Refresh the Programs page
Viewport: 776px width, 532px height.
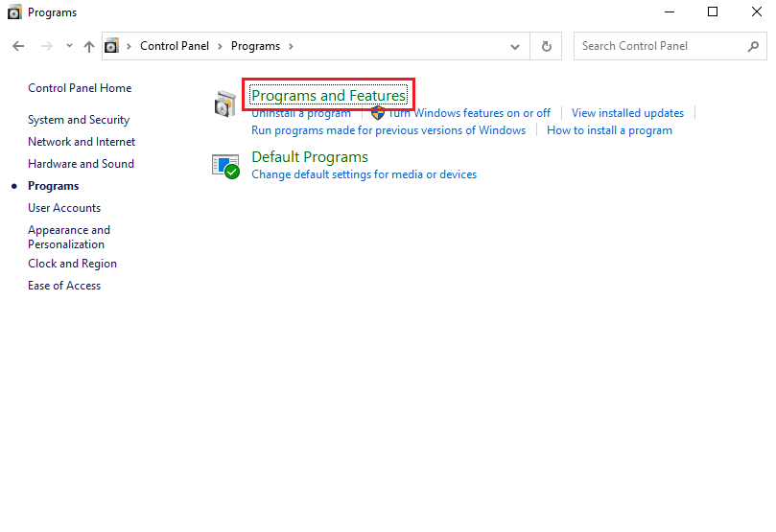[547, 46]
